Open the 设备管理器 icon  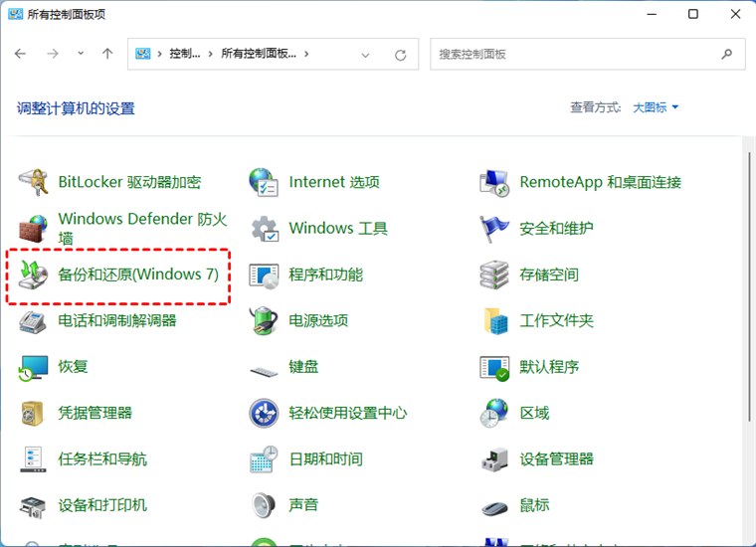494,459
